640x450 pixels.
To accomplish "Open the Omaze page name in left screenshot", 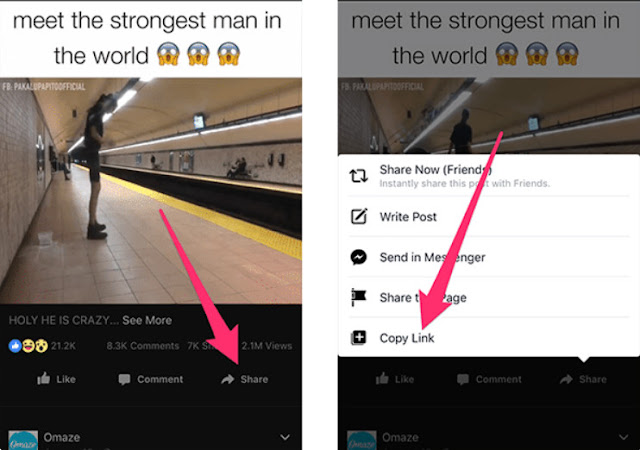I will (62, 437).
